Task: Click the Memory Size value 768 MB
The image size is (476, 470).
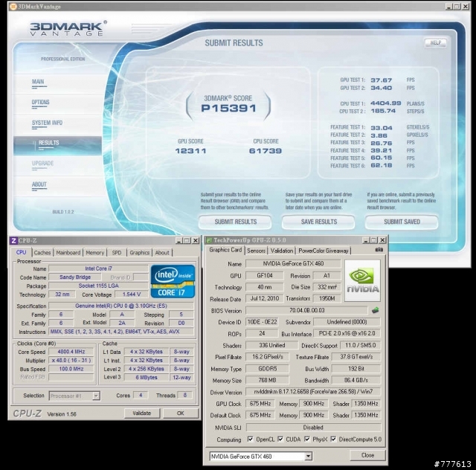Action: pyautogui.click(x=267, y=380)
